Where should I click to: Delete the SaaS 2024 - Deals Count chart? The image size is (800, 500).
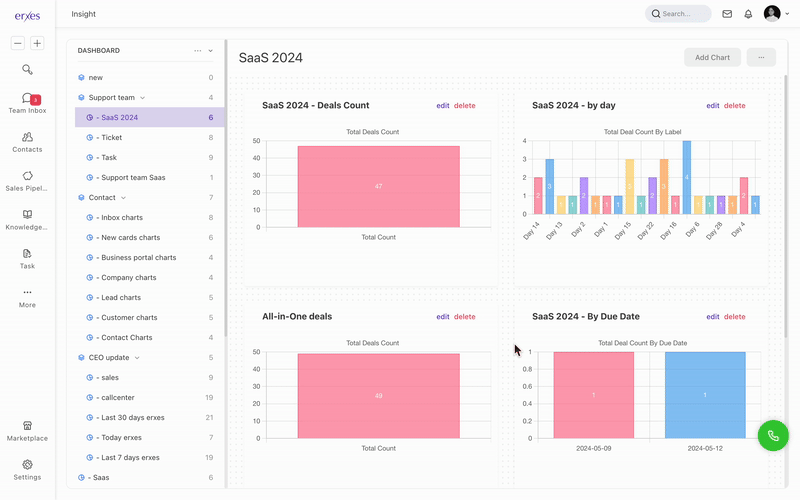coord(465,106)
